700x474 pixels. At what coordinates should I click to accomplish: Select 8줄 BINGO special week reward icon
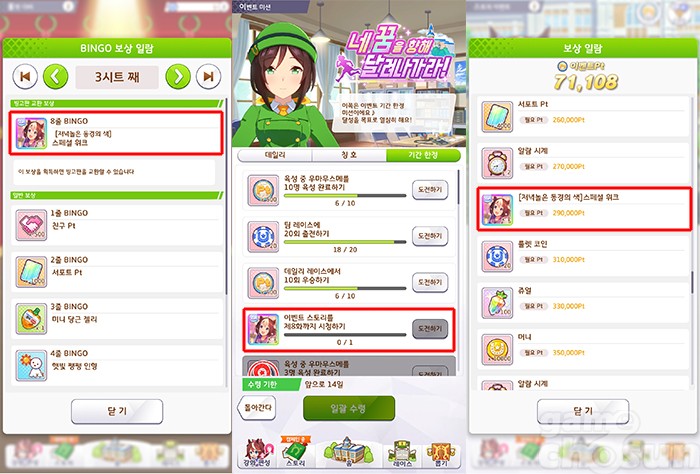31,133
